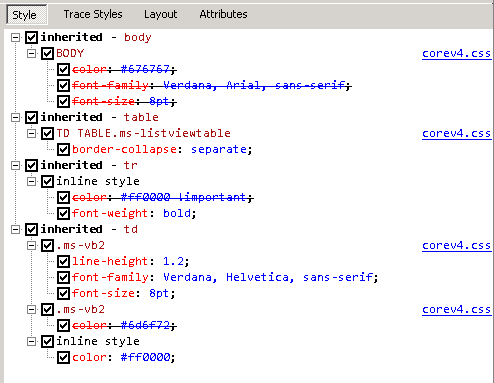Screen dimensions: 494x383
Task: Open corev4.css link beside BODY rule
Action: [456, 53]
